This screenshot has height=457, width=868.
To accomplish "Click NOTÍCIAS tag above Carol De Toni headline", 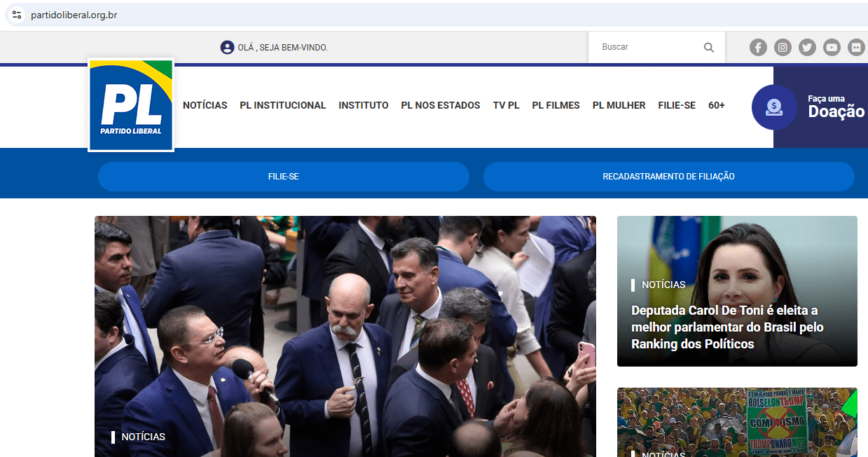I will point(663,285).
